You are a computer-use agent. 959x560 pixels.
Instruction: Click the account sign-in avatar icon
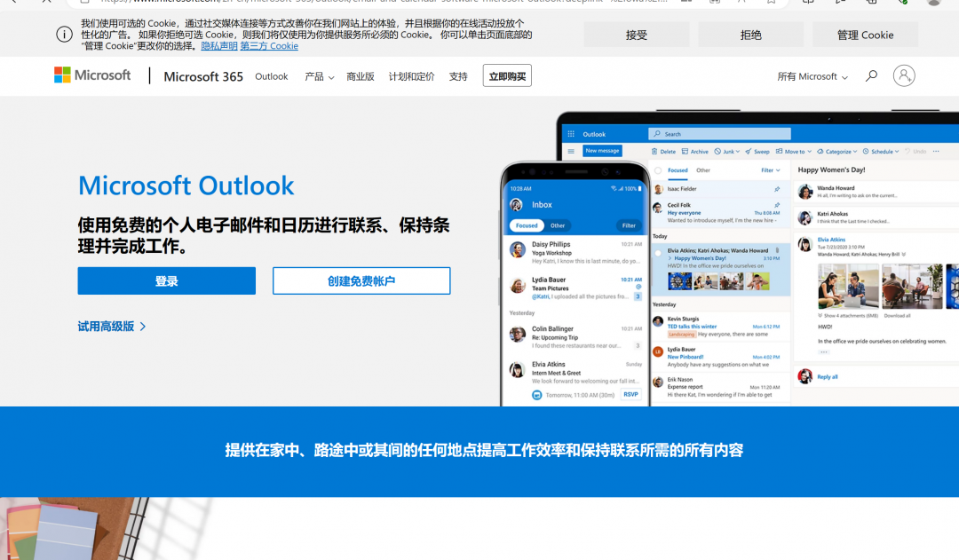pos(904,75)
